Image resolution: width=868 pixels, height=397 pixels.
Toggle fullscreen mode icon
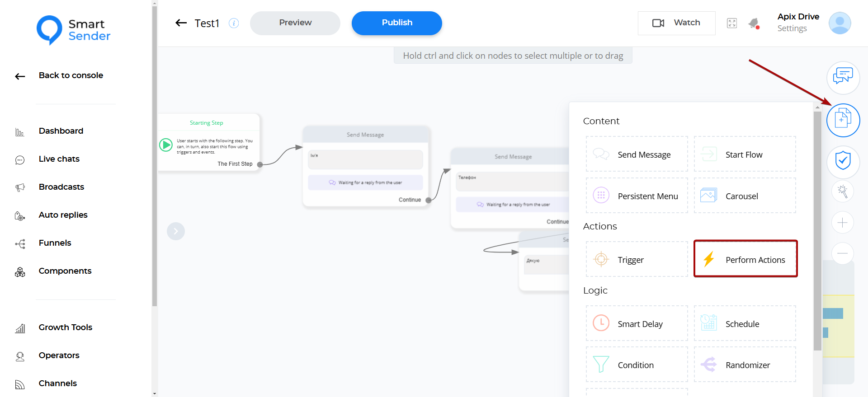point(732,23)
